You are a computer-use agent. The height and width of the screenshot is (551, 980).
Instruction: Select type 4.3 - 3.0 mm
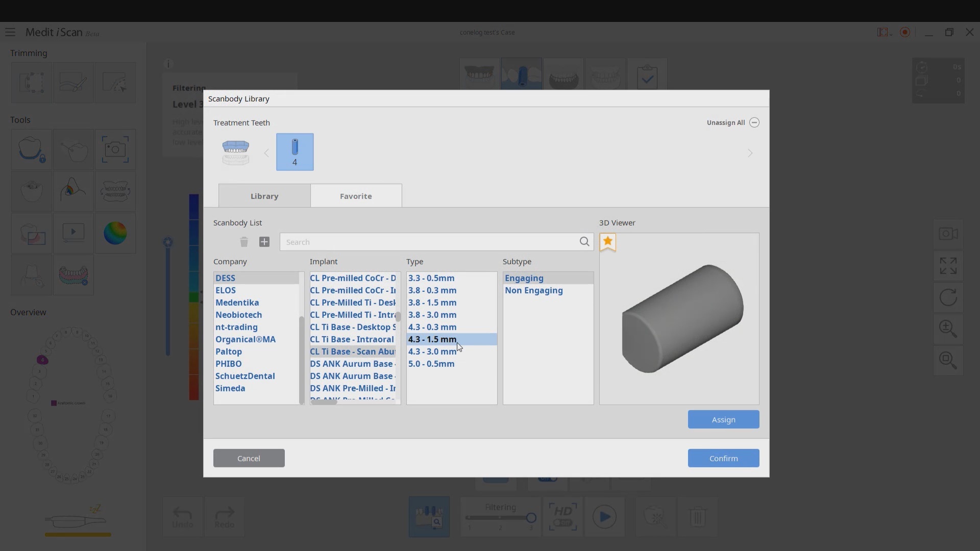point(452,352)
